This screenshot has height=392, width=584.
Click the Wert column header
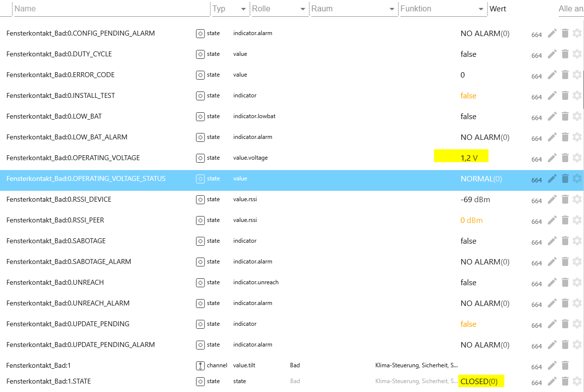tap(498, 9)
